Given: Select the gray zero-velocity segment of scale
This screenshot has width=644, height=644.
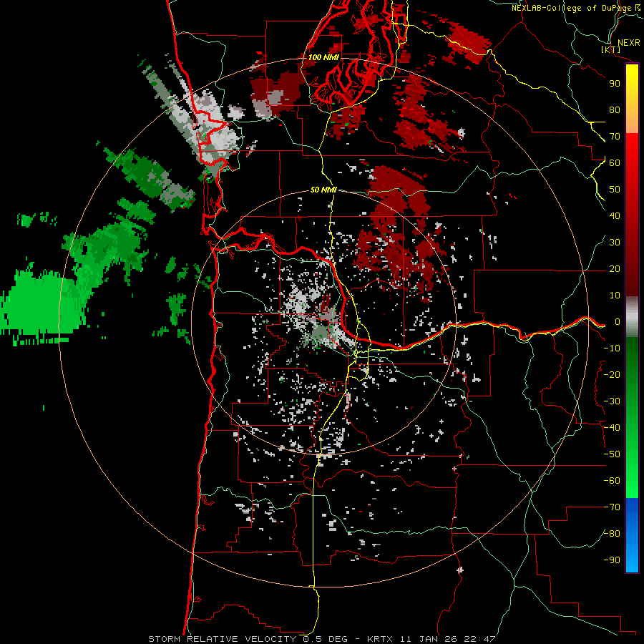Looking at the screenshot, I should [632, 317].
